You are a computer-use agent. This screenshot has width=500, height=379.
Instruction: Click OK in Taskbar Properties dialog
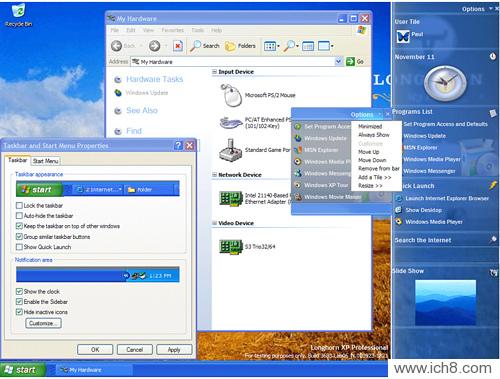[95, 350]
